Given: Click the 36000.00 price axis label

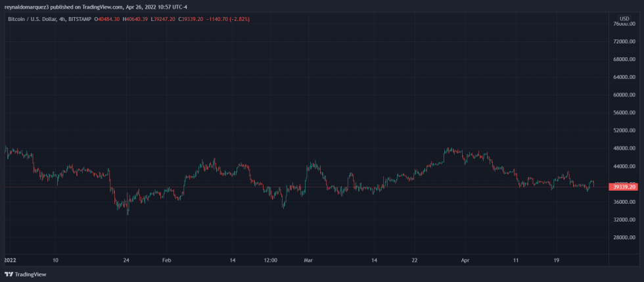Looking at the screenshot, I should pyautogui.click(x=624, y=202).
